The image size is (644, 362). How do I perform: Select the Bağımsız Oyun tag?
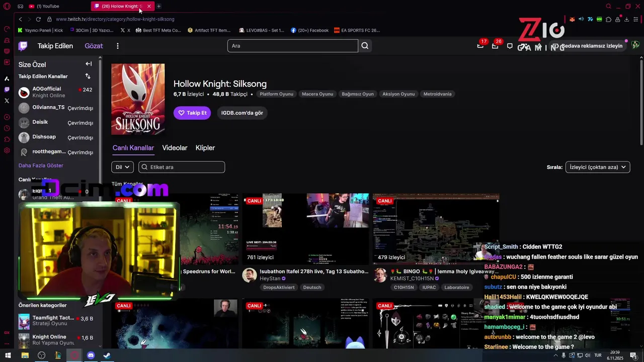[358, 94]
